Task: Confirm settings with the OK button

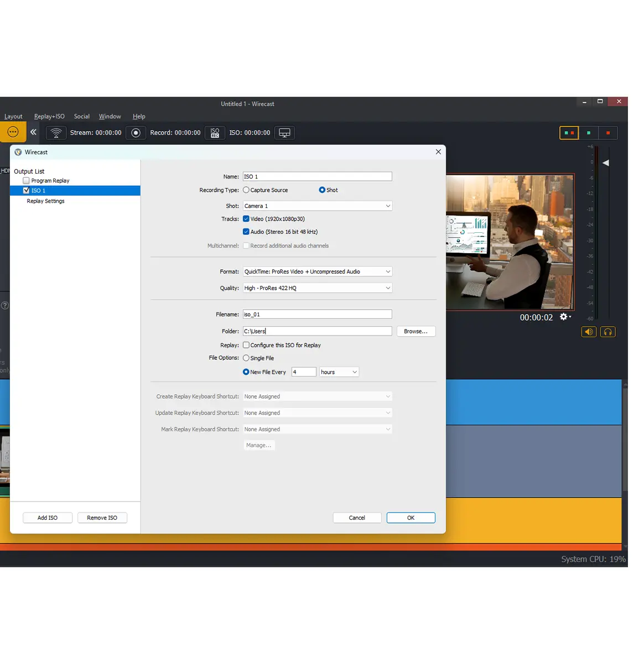Action: [x=411, y=518]
